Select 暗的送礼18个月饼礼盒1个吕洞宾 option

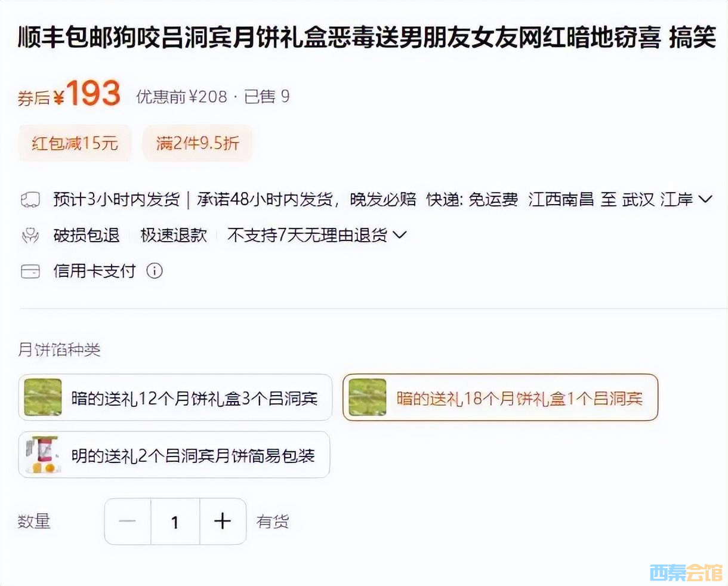point(500,397)
